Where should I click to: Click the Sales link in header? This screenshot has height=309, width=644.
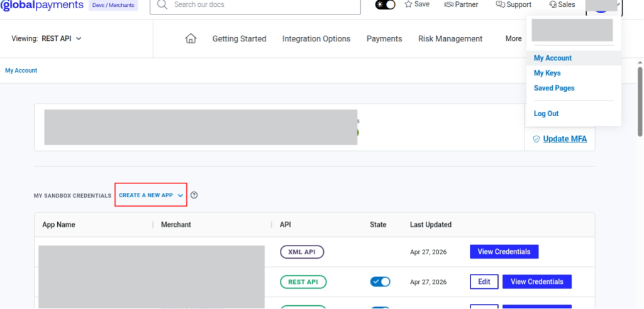pyautogui.click(x=562, y=4)
